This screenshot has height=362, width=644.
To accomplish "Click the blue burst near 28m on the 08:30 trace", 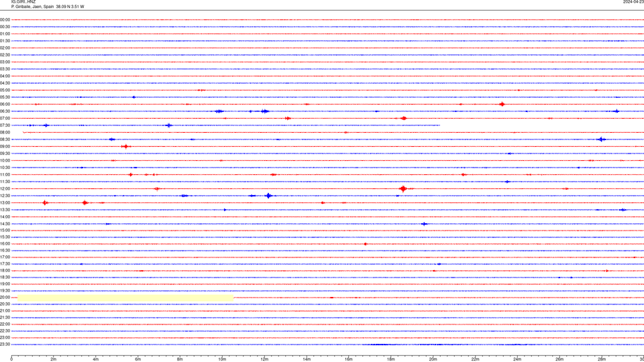I will click(602, 139).
